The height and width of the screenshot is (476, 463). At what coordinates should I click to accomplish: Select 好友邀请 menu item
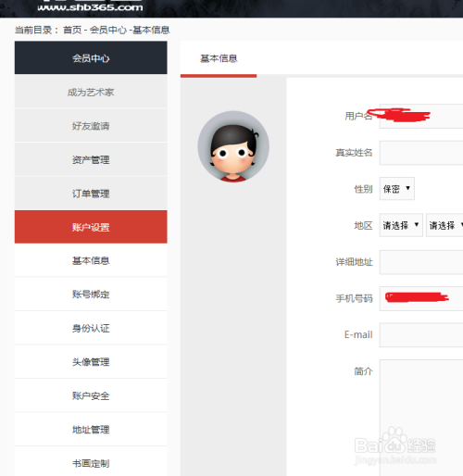click(x=91, y=126)
